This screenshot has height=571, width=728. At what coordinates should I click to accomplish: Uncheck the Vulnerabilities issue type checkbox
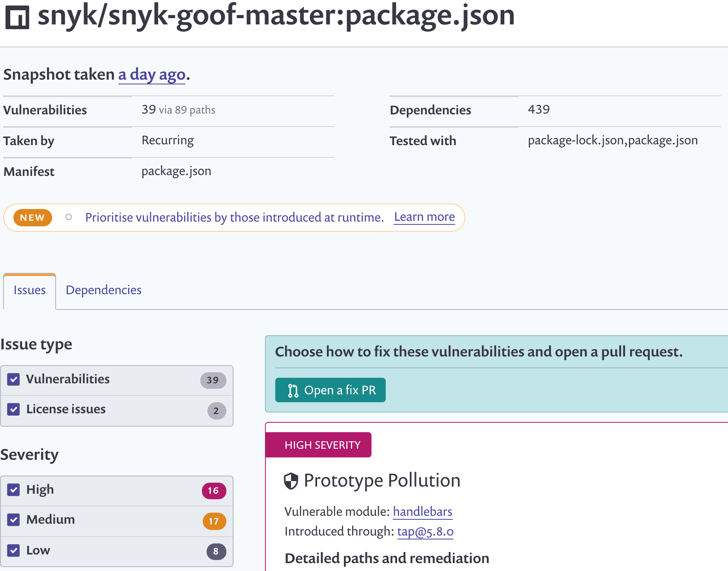coord(14,379)
